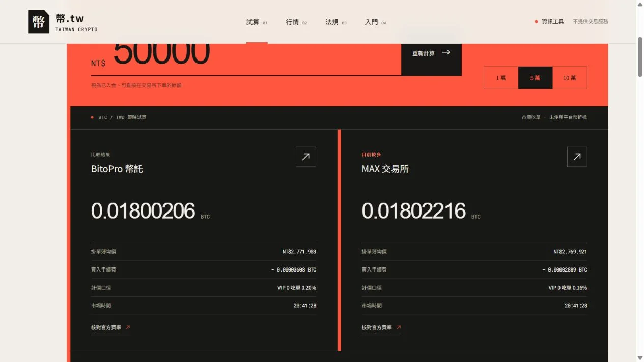Click the 比較結果 label above BitoPro

point(101,155)
